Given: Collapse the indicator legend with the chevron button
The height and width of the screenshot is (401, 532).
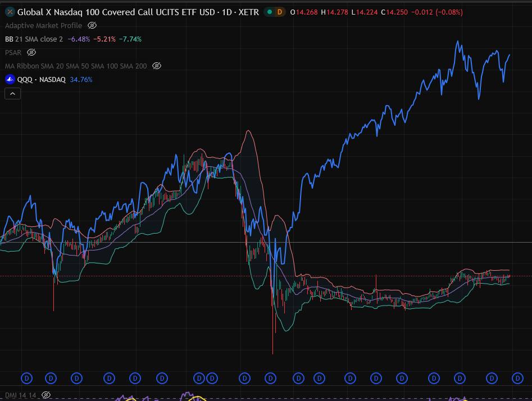Looking at the screenshot, I should [x=12, y=94].
